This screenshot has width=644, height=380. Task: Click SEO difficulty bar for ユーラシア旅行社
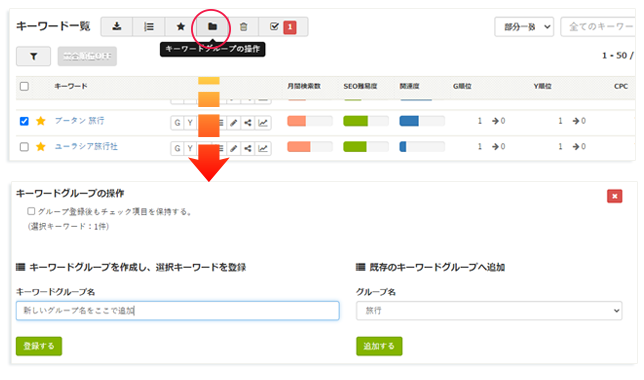tap(366, 146)
